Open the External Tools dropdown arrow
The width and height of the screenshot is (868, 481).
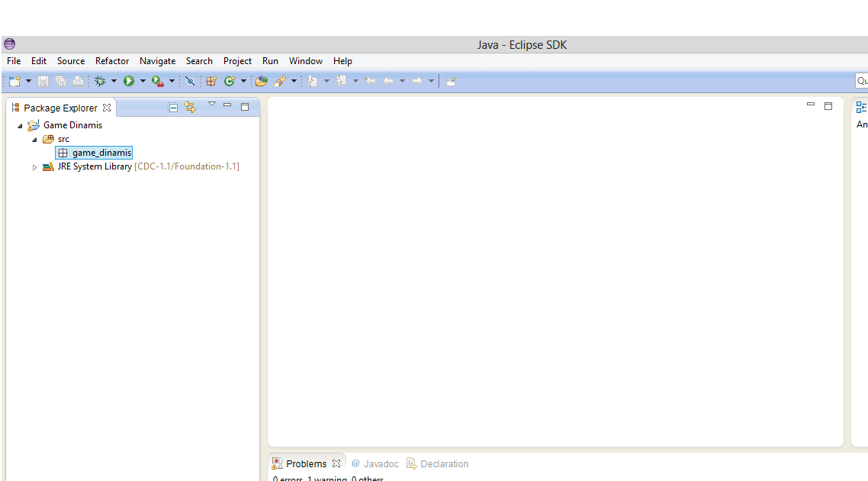pos(172,82)
